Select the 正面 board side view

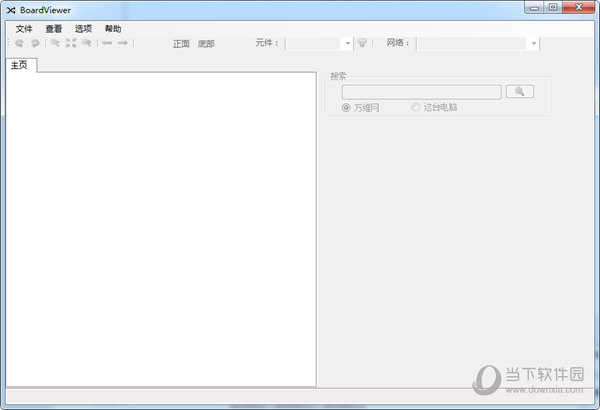(181, 44)
